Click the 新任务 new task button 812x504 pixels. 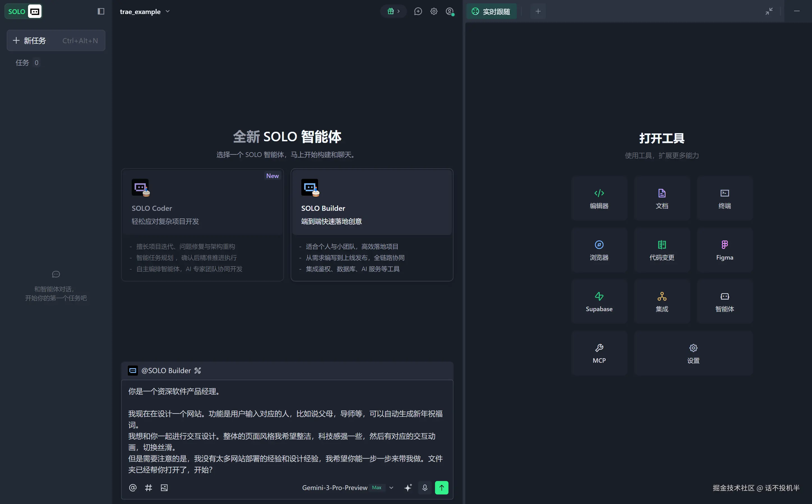[x=56, y=41]
